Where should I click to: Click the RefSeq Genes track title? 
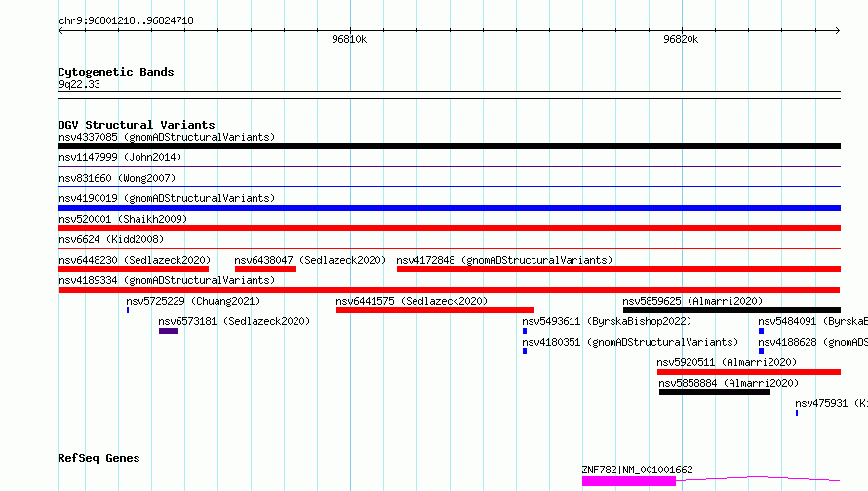click(99, 458)
